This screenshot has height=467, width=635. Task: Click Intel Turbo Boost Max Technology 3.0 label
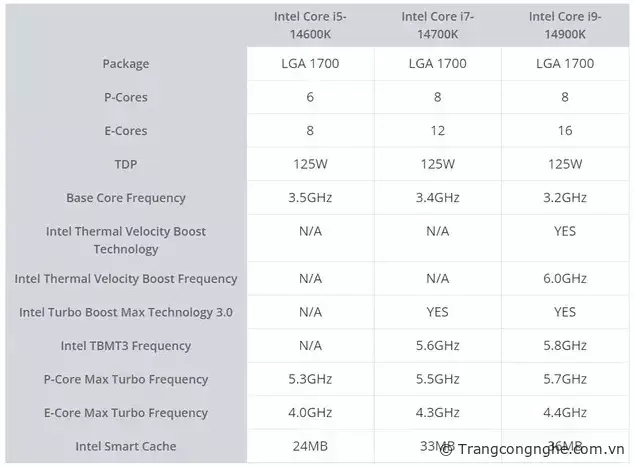pos(126,312)
